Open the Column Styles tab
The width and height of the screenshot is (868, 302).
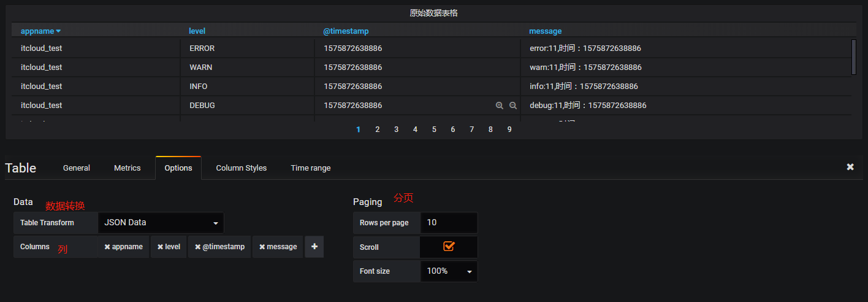[242, 168]
